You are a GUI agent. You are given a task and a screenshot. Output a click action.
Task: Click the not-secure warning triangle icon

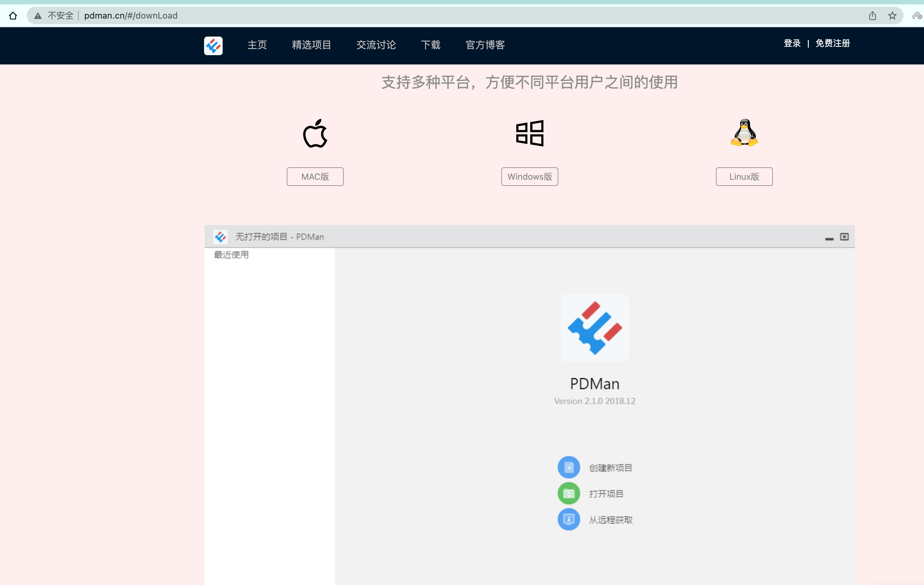click(x=37, y=16)
